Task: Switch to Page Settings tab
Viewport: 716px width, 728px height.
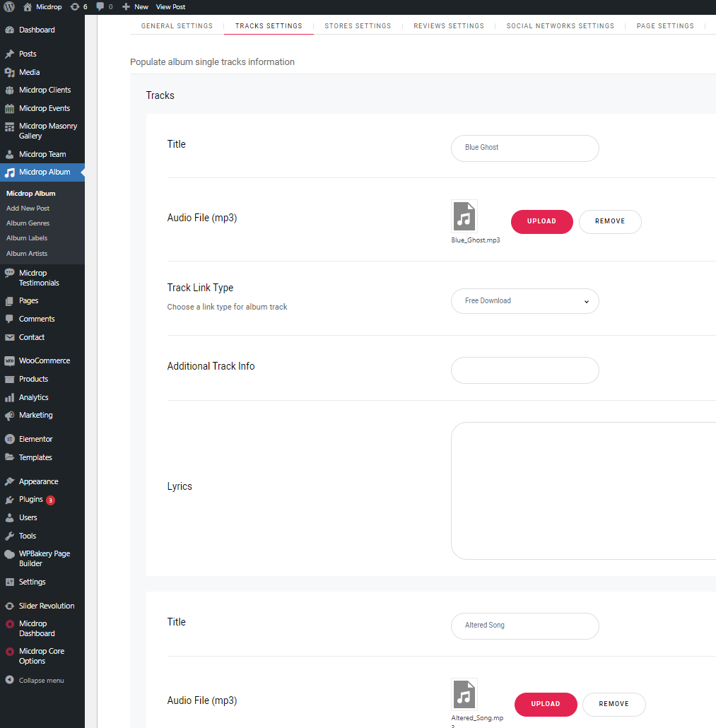Action: pyautogui.click(x=665, y=26)
